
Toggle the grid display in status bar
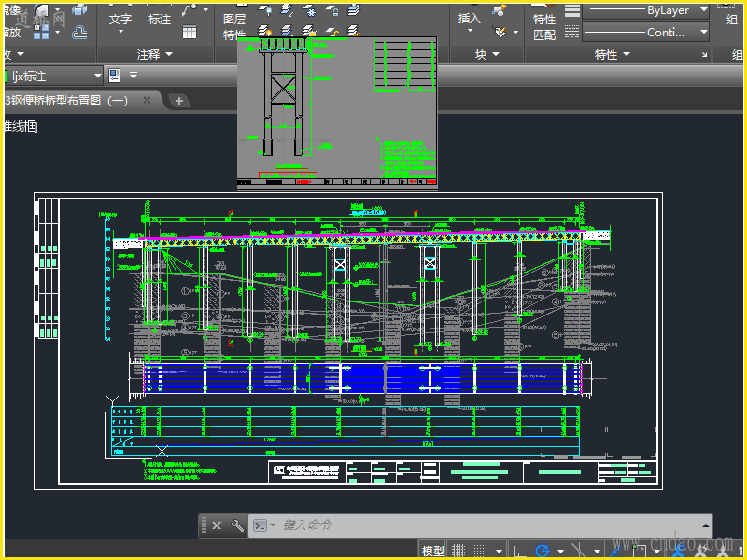click(x=458, y=551)
